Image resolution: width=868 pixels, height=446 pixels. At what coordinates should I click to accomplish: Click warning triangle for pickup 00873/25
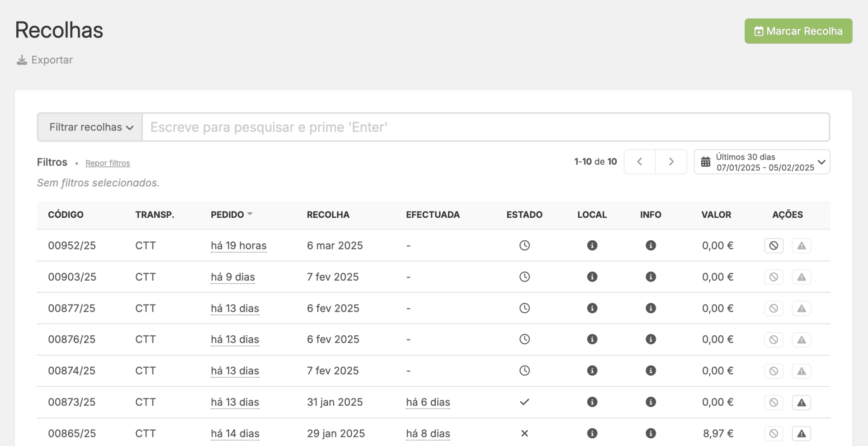801,403
